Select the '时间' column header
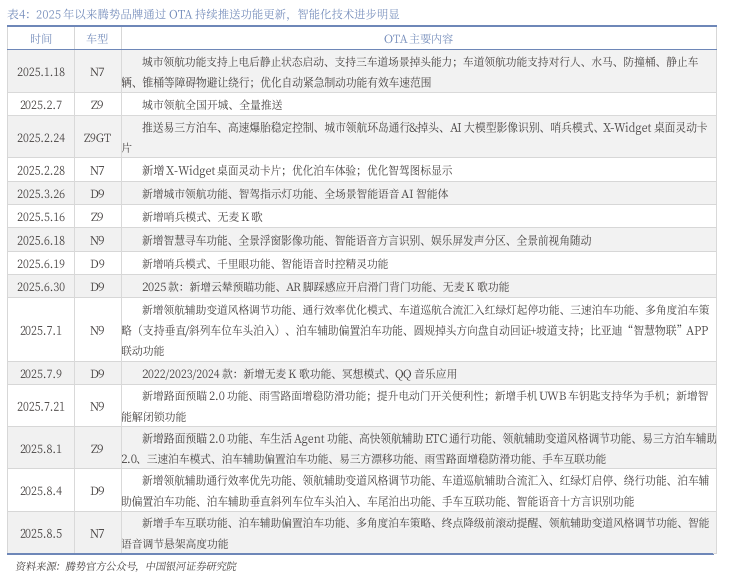The height and width of the screenshot is (575, 729). tap(41, 39)
